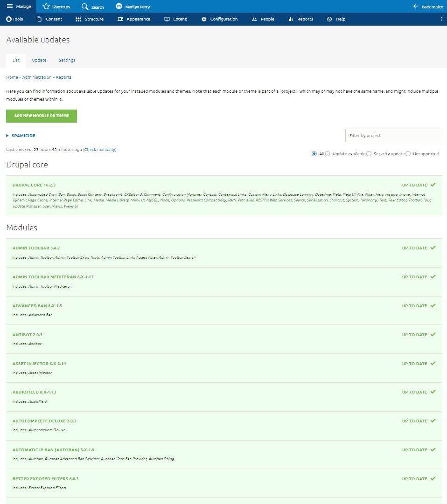Select the All radio button
Viewport: 447px width, 504px height.
coord(314,154)
